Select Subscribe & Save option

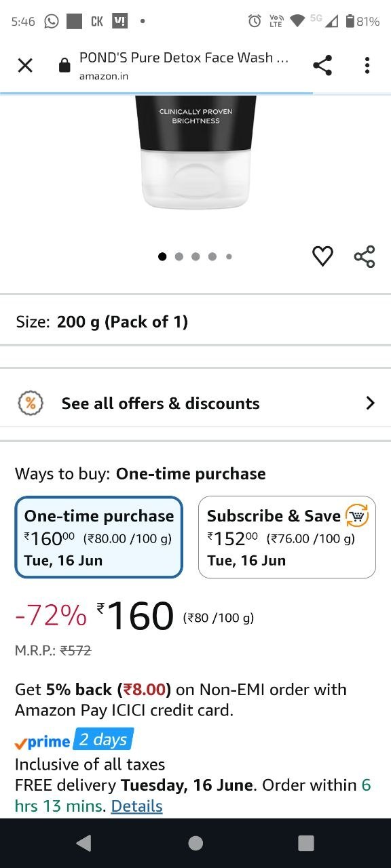[x=287, y=537]
